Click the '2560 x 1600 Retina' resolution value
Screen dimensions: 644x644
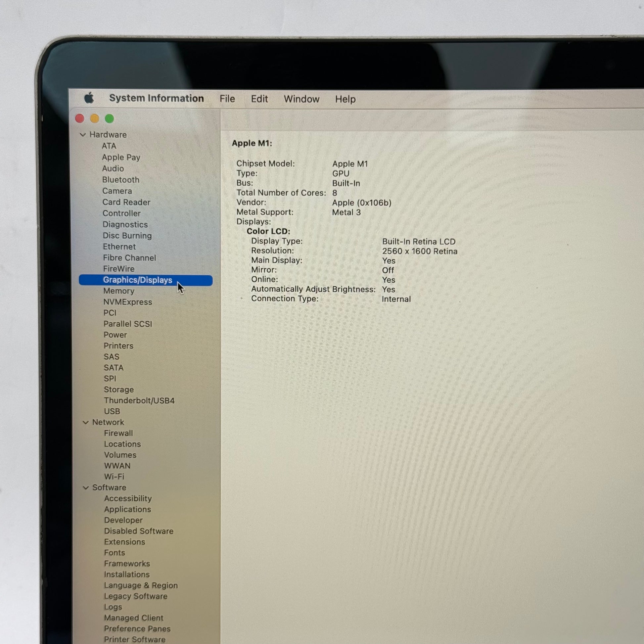[x=420, y=251]
